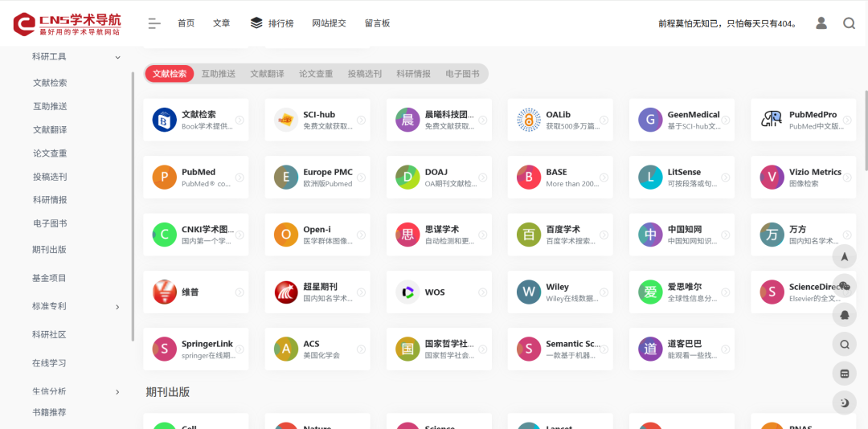868x429 pixels.
Task: Collapse the 科研工具 sidebar section
Action: tap(117, 57)
